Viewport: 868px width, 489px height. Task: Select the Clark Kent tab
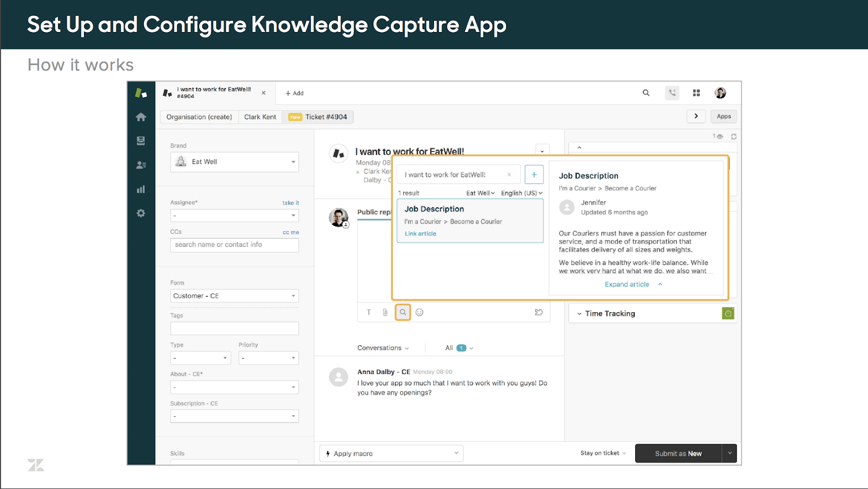260,117
